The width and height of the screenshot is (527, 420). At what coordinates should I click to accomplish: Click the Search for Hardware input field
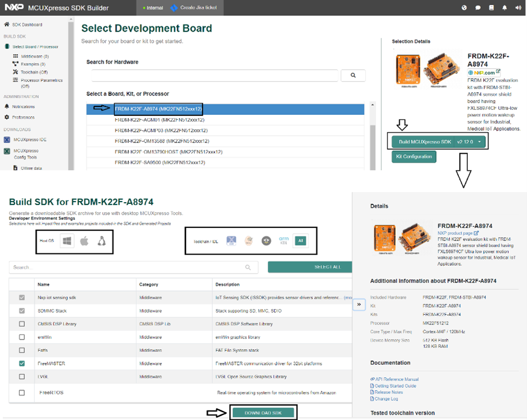[x=215, y=75]
